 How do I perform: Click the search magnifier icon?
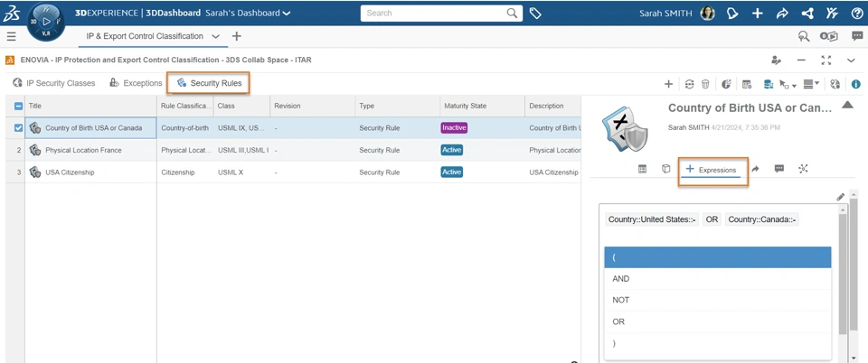(512, 14)
